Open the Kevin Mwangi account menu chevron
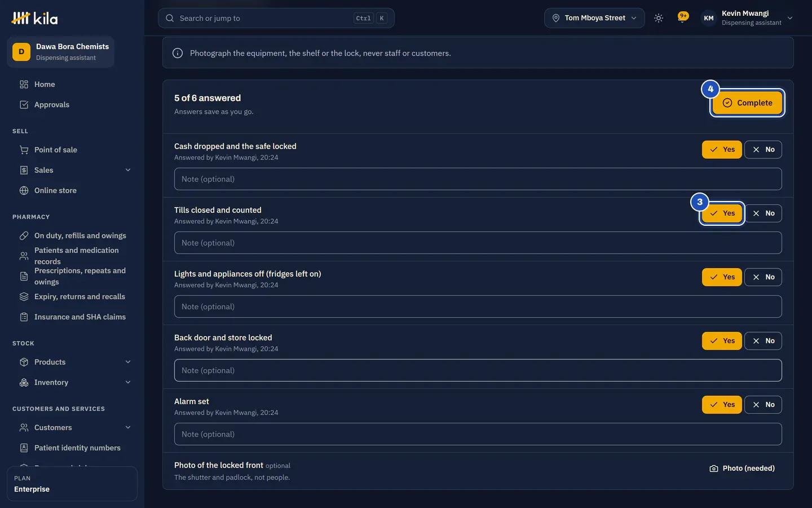The width and height of the screenshot is (812, 508). click(790, 18)
